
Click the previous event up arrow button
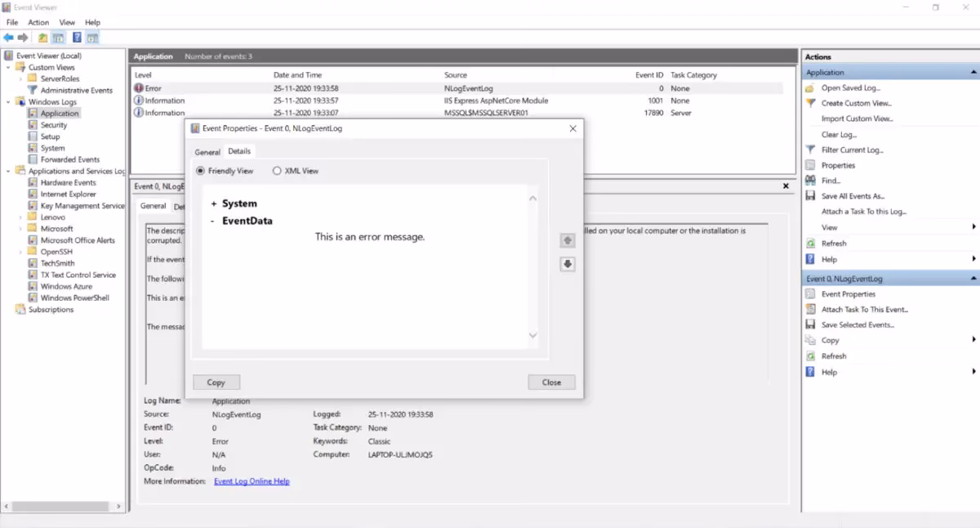click(568, 240)
